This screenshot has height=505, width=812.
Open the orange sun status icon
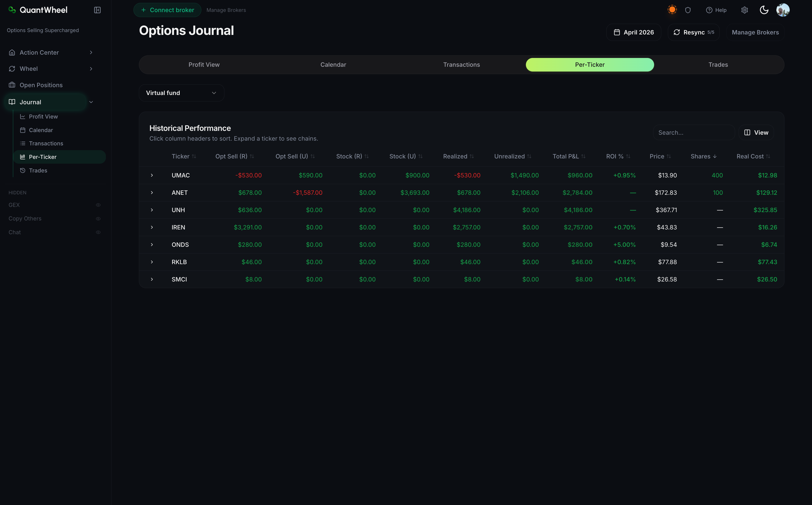[x=672, y=10]
